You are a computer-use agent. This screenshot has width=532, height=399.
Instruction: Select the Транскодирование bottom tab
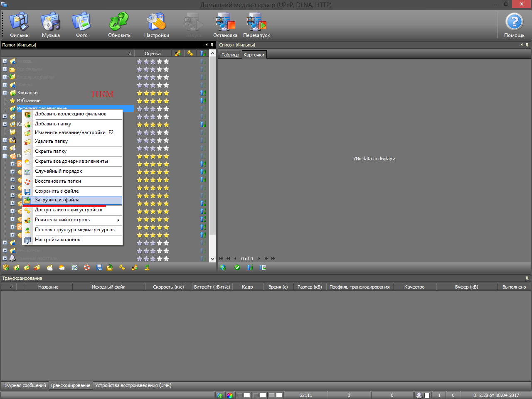70,385
